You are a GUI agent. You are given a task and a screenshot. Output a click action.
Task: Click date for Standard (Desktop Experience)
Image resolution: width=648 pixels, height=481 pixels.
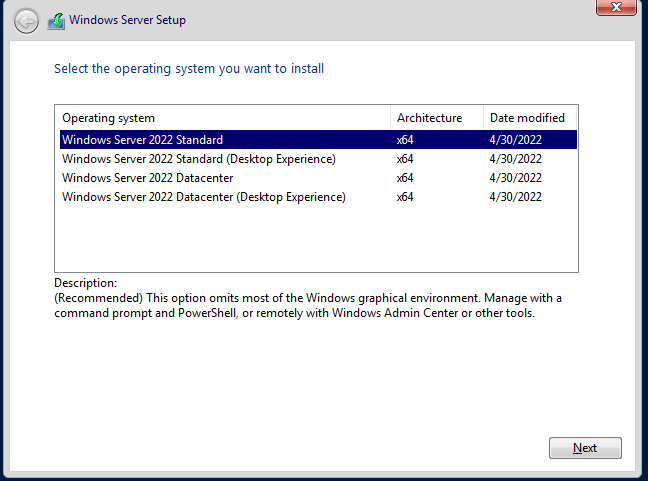tap(516, 159)
